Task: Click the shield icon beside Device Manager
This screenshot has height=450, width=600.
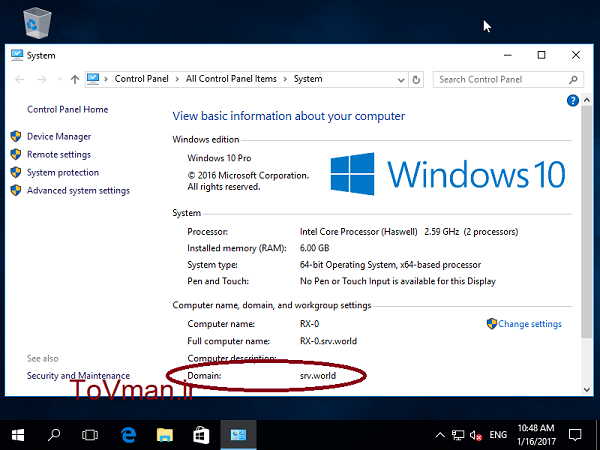Action: pos(16,136)
